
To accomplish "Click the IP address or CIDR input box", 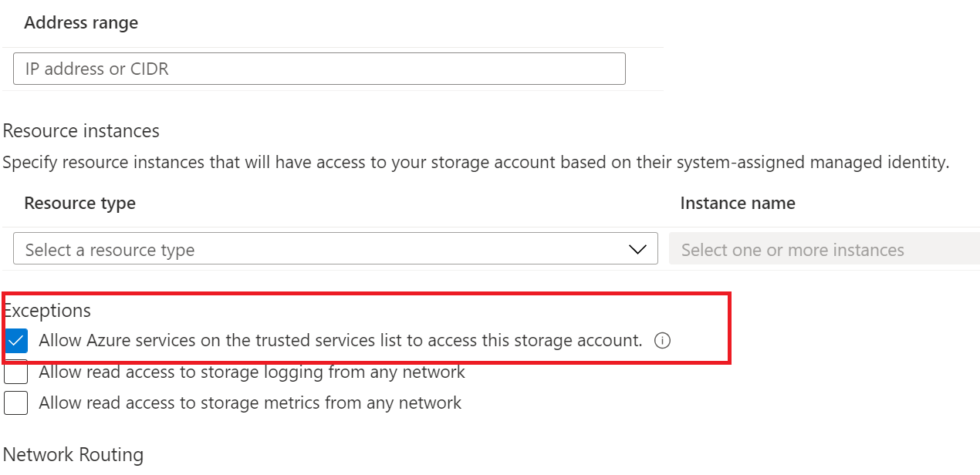I will point(318,69).
